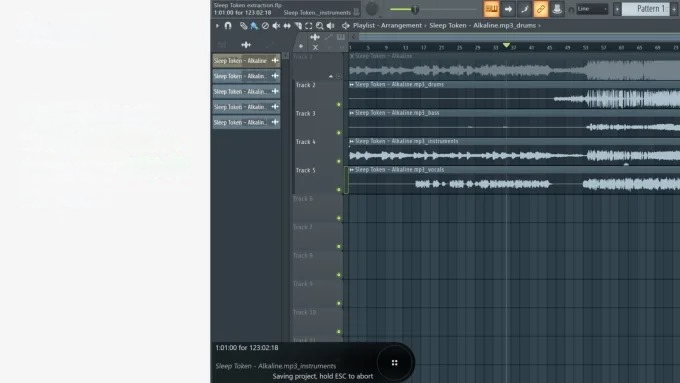Screen dimensions: 680x383
Task: Open clip menu of Alkaline.mp3_vocals clip
Action: pos(352,170)
